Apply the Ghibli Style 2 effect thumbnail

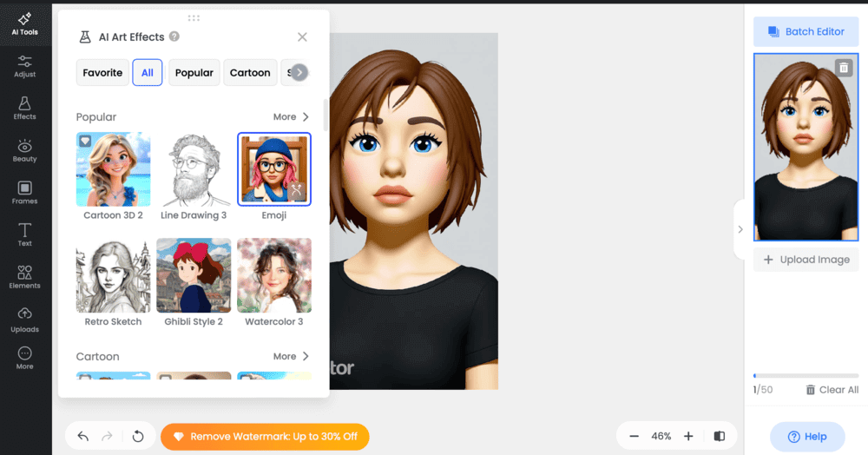[x=194, y=275]
